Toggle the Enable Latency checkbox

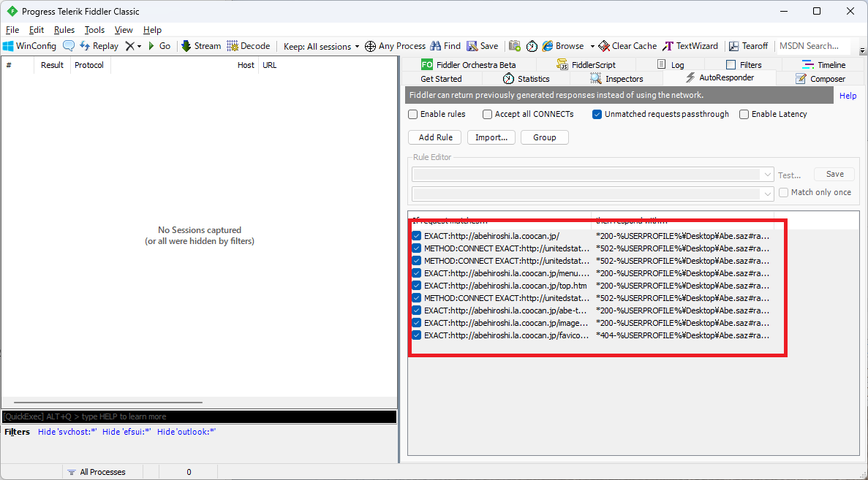[x=744, y=115]
